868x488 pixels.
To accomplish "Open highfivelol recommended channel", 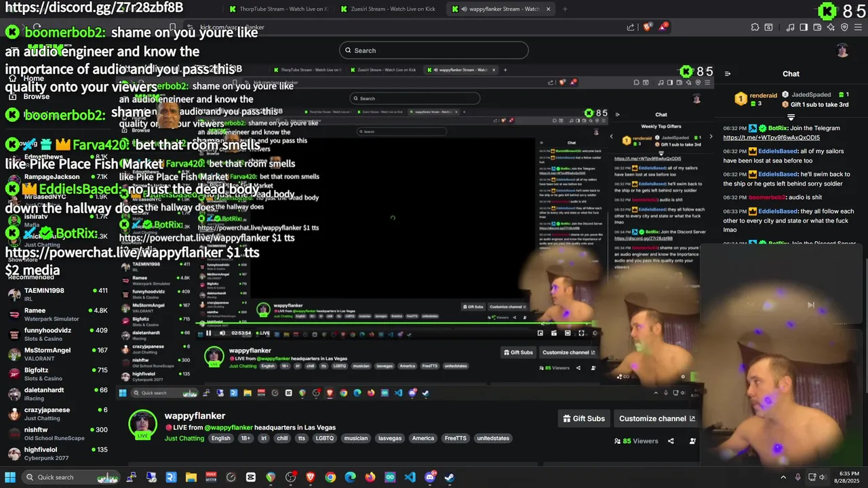I will click(58, 453).
